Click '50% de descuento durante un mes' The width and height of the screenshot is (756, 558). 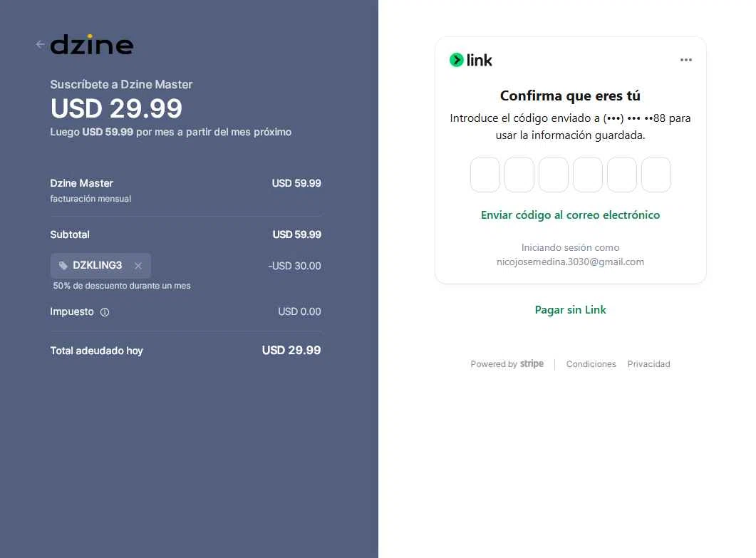122,286
